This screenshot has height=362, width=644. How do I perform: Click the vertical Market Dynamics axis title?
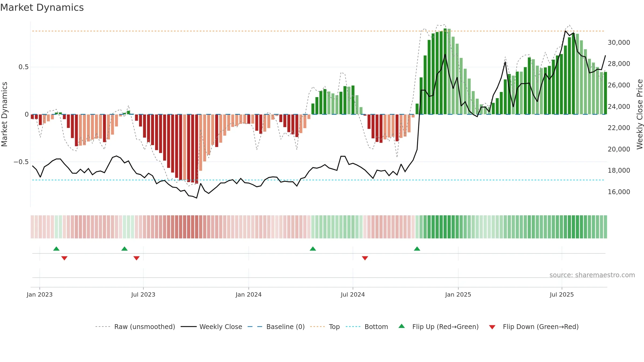[4, 114]
